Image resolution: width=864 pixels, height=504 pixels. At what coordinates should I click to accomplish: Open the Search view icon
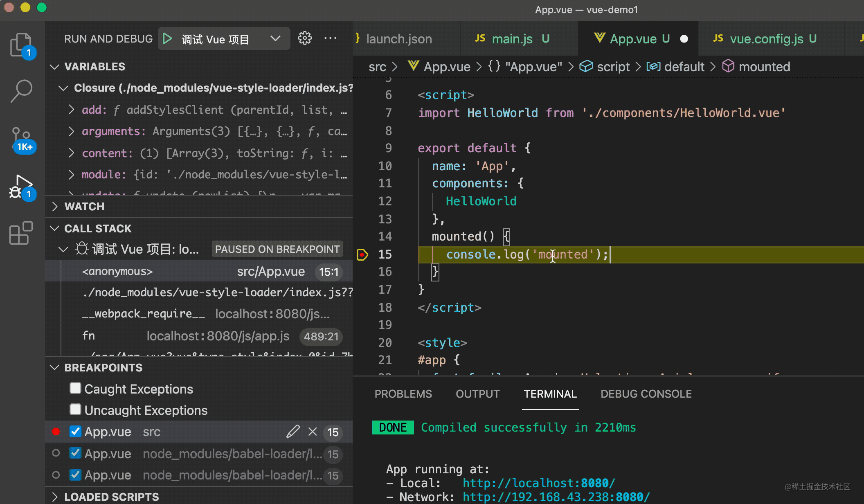pos(20,91)
